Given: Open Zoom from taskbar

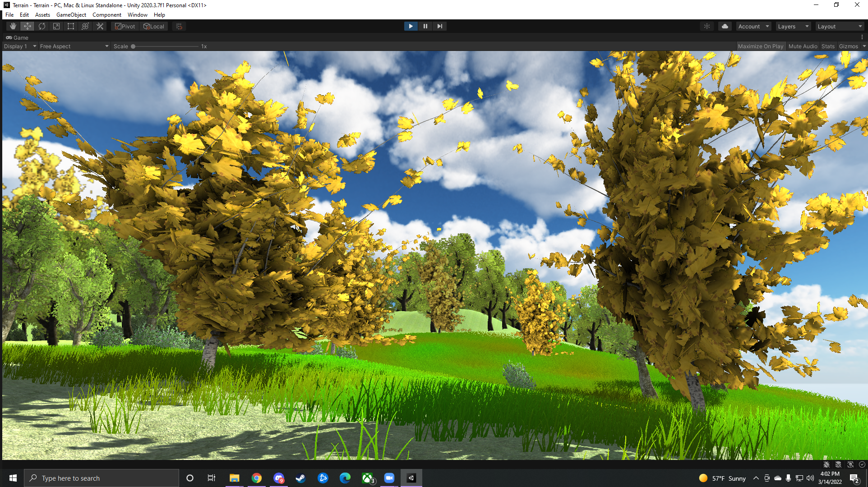Looking at the screenshot, I should [389, 478].
